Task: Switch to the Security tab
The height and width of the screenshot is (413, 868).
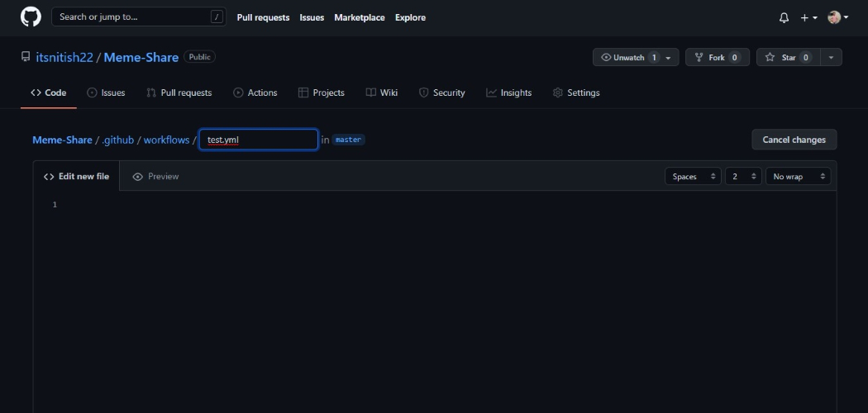Action: click(441, 93)
